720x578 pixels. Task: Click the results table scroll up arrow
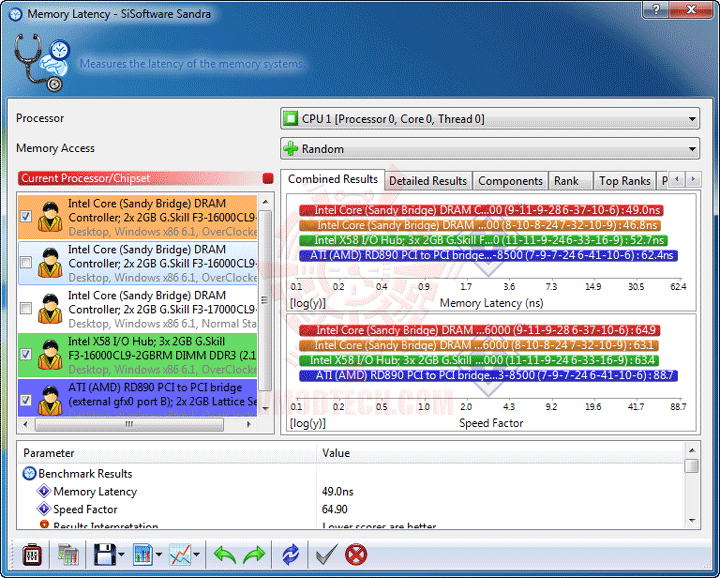tap(692, 450)
